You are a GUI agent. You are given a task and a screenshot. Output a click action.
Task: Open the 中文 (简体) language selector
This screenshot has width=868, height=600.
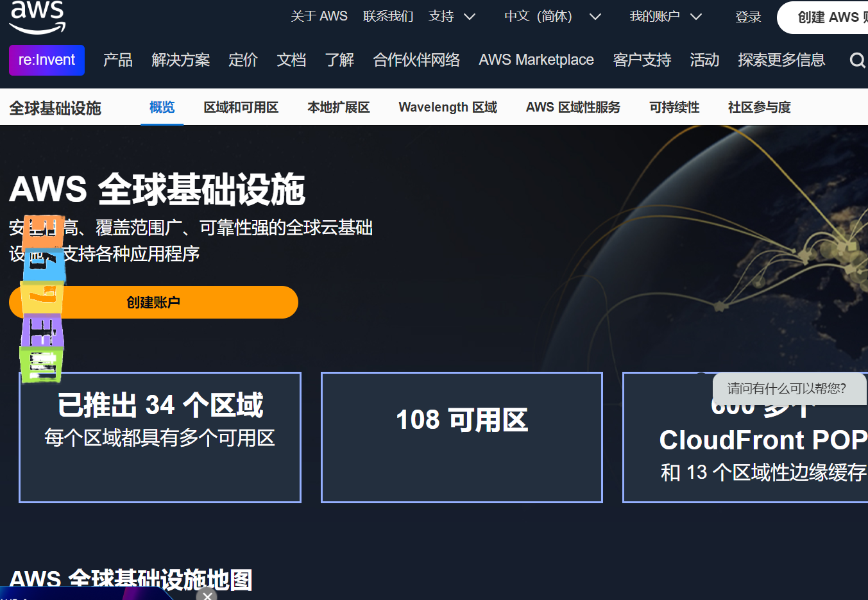[x=552, y=17]
